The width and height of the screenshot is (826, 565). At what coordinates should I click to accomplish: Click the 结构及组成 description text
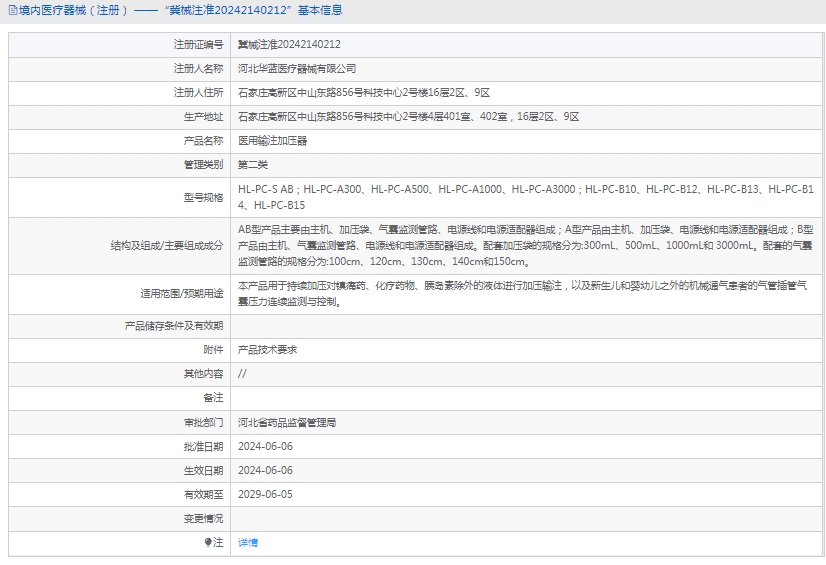click(x=525, y=245)
